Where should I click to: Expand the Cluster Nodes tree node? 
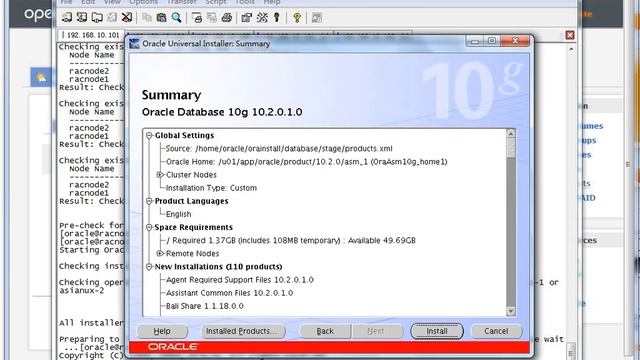click(160, 175)
